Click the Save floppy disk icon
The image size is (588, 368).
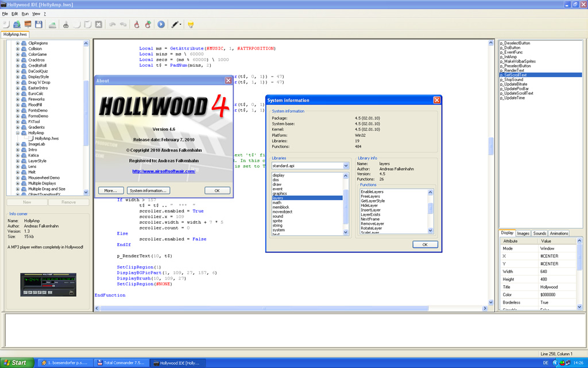point(38,24)
